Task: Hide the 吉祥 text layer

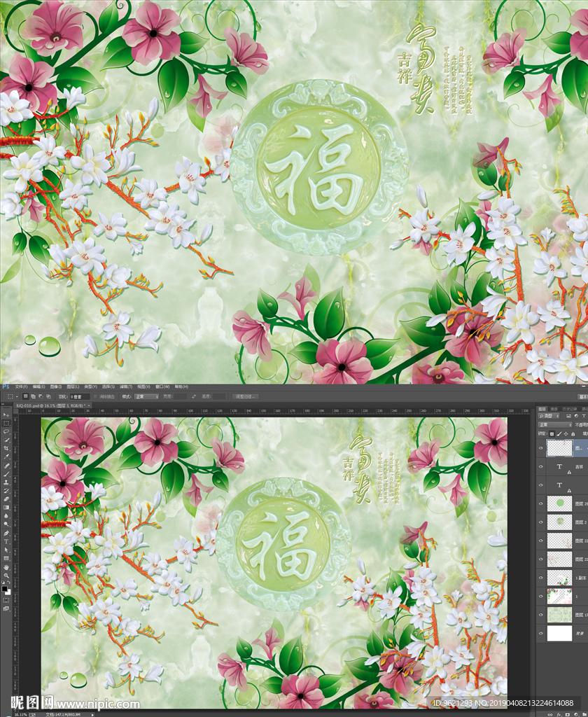Action: coord(540,466)
